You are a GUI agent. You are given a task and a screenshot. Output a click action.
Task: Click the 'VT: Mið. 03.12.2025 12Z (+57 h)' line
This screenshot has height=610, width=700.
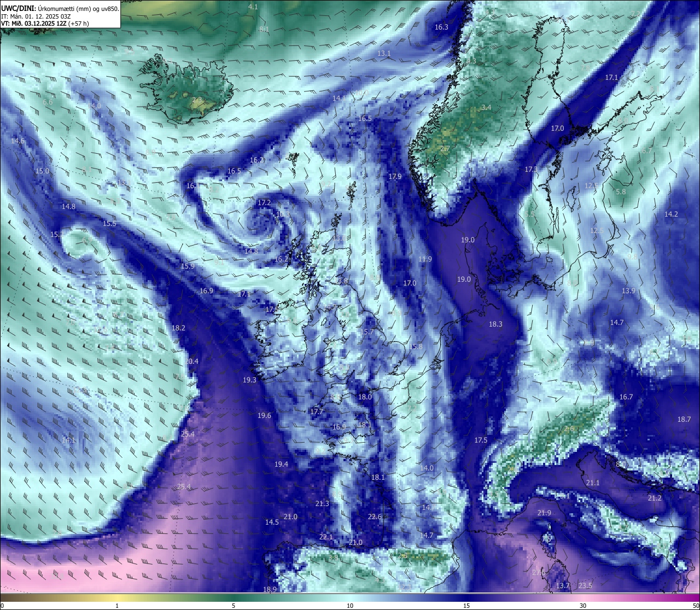[x=45, y=24]
